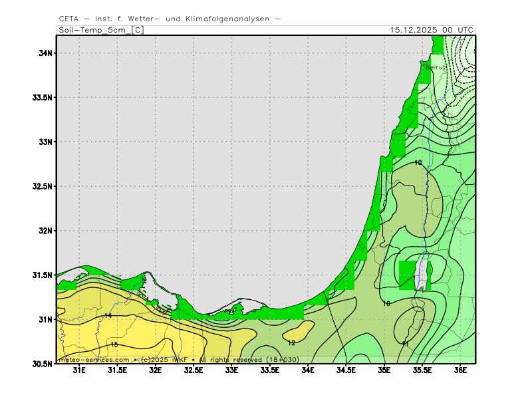Select the 33N latitude axis label
The height and width of the screenshot is (399, 532).
45,142
